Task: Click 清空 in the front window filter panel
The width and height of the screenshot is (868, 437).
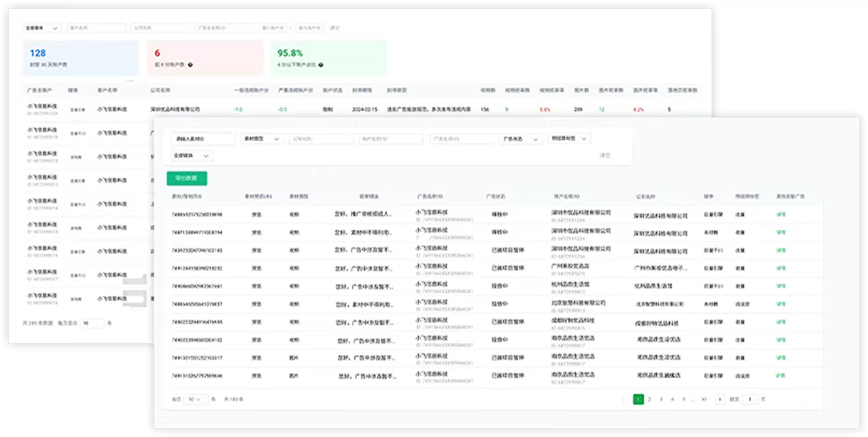Action: point(605,156)
